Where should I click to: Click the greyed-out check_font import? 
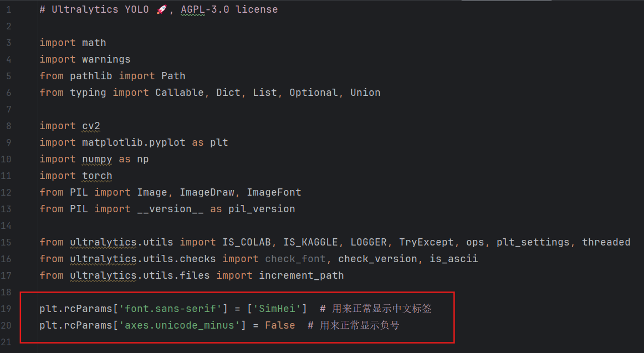pos(295,259)
